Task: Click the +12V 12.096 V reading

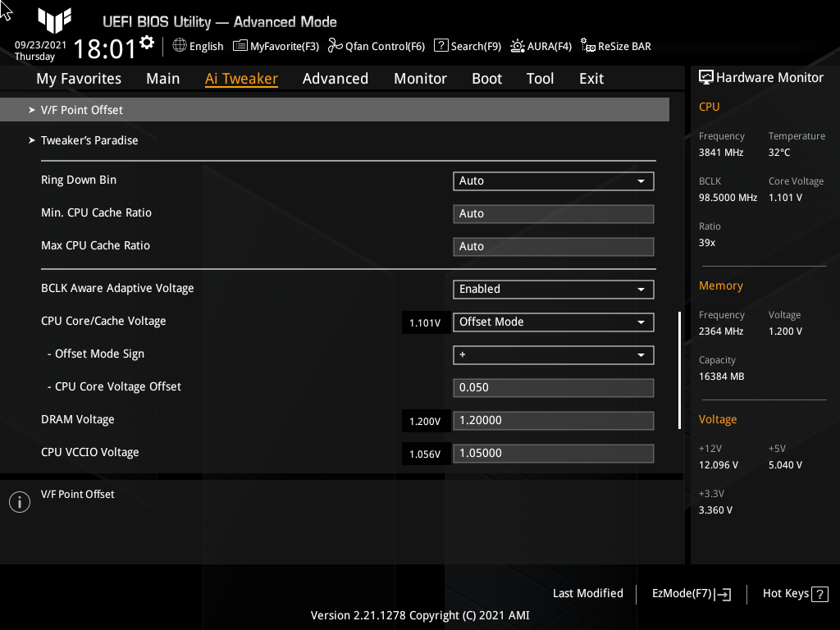Action: (719, 465)
